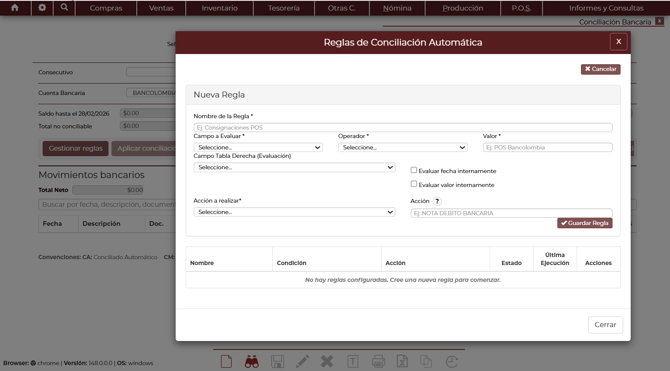Open the P.O.S. menu
This screenshot has width=670, height=371.
pyautogui.click(x=521, y=8)
